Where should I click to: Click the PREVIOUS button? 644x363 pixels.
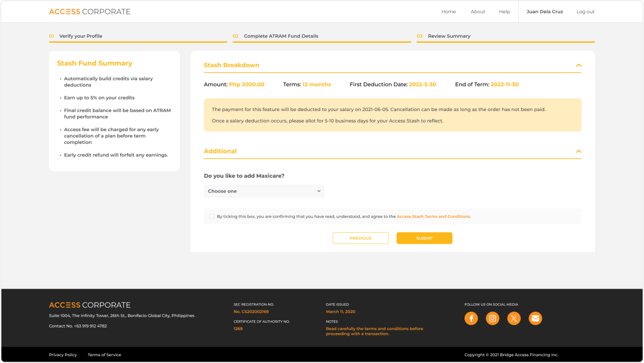click(x=360, y=238)
